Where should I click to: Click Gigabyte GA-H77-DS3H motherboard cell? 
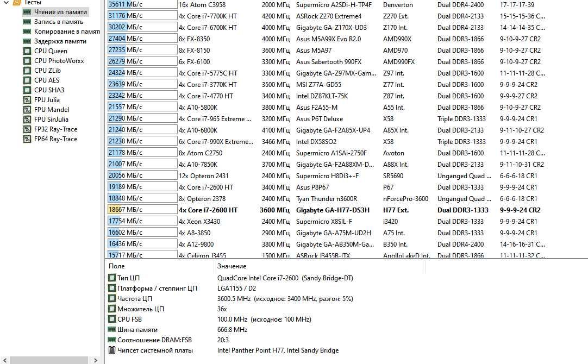coord(333,210)
